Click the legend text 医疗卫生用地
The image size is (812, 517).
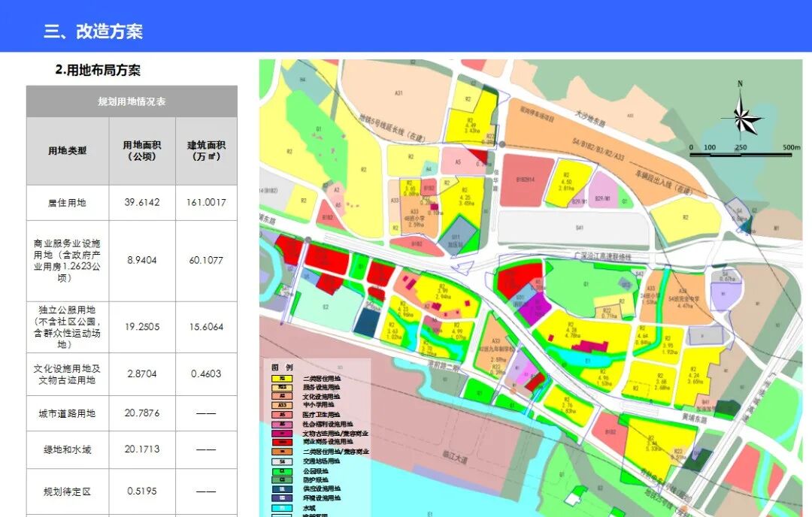click(321, 415)
